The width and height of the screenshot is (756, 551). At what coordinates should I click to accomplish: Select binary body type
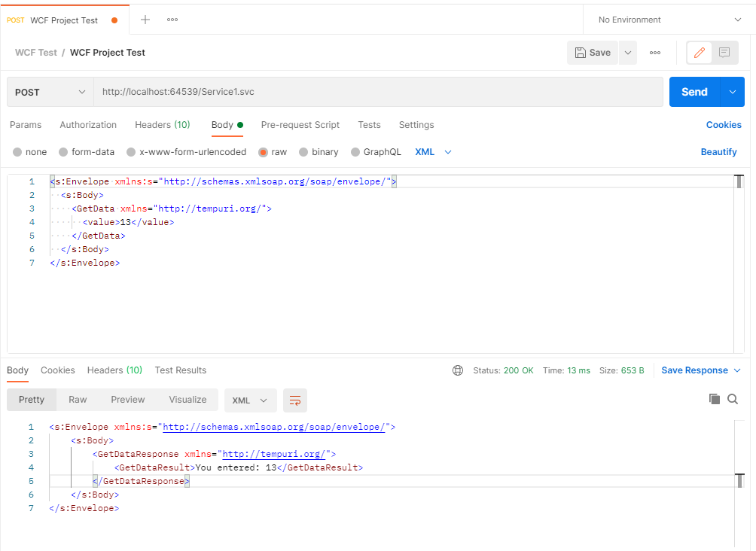[319, 152]
